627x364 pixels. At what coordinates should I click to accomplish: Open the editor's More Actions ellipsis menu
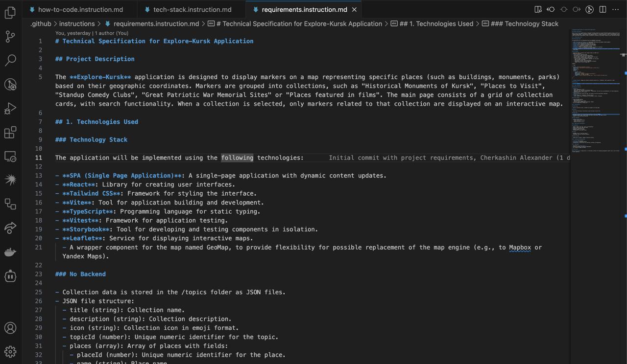[616, 9]
